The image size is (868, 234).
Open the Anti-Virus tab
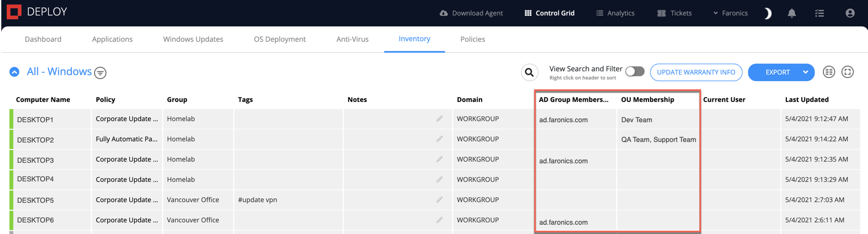[352, 39]
